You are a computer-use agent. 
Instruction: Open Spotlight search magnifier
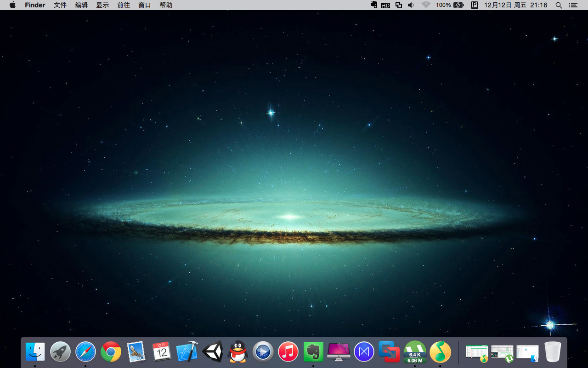click(x=559, y=5)
